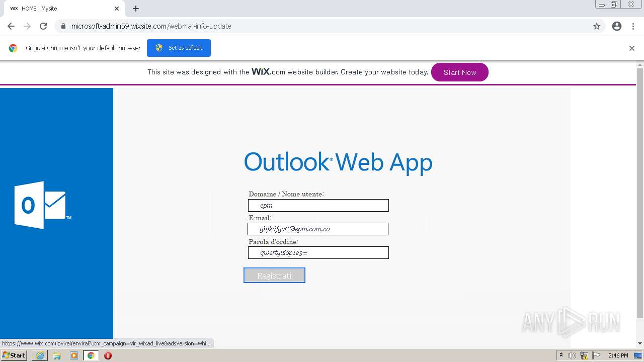Dismiss the default browser notification bar
This screenshot has height=362, width=644.
point(632,48)
